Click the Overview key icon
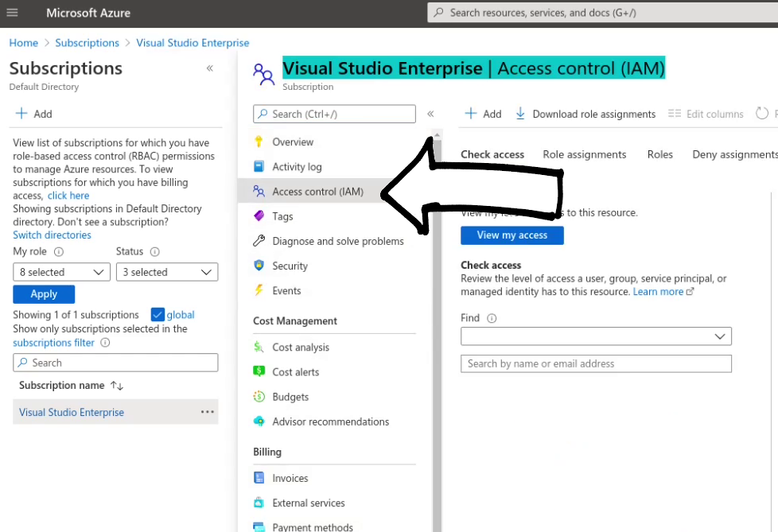The width and height of the screenshot is (778, 532). coord(259,142)
